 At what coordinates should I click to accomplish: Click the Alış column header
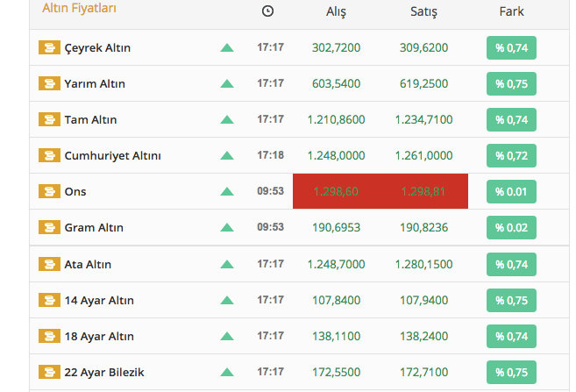click(x=336, y=11)
